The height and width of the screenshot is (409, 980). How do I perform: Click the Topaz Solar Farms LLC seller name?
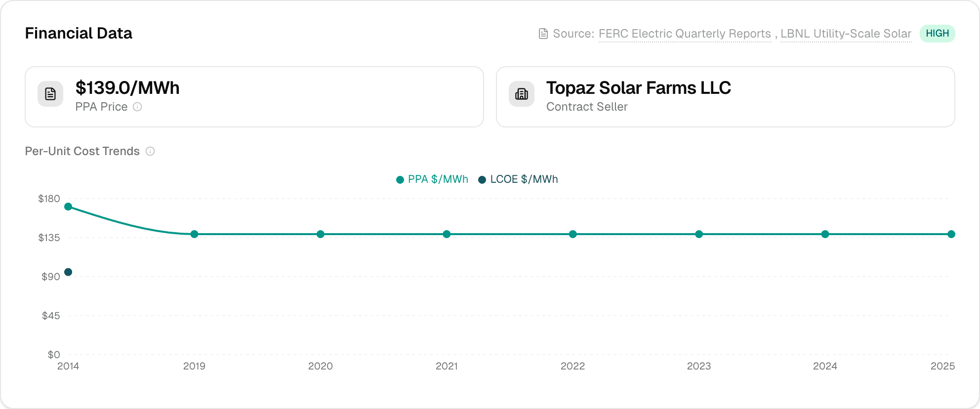(x=638, y=88)
